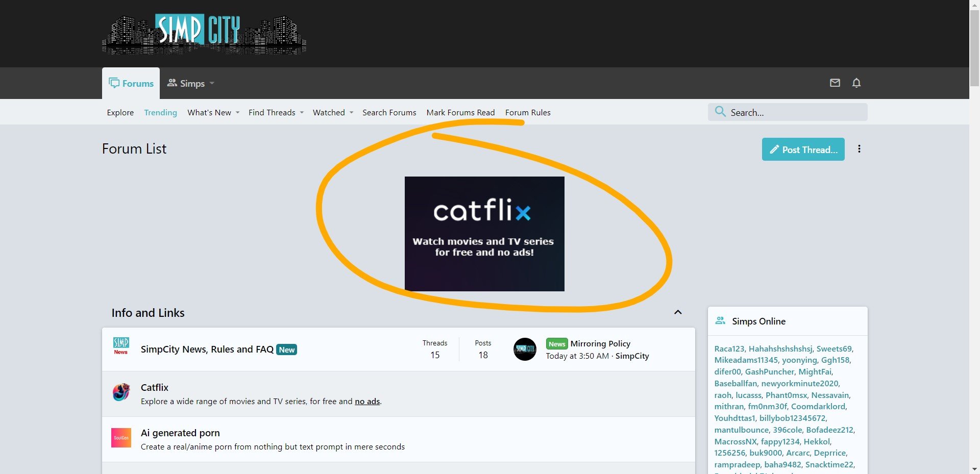
Task: Open the inbox envelope icon
Action: 835,83
